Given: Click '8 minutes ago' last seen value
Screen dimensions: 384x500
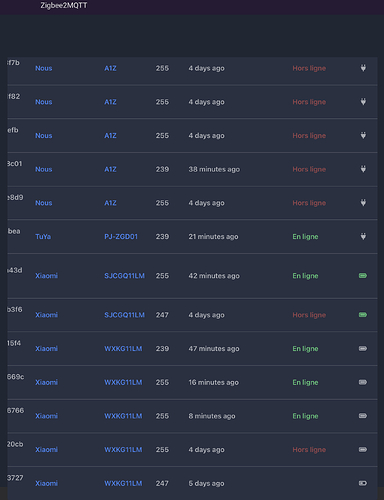Looking at the screenshot, I should click(212, 416).
